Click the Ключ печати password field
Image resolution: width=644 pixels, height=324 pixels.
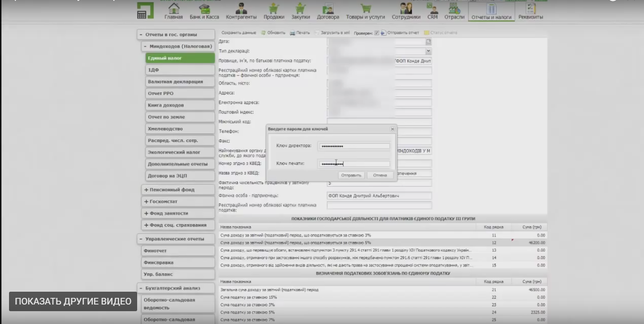pos(355,164)
